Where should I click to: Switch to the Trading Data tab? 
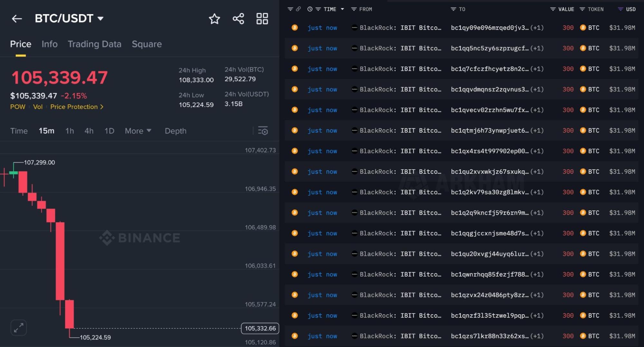tap(94, 44)
